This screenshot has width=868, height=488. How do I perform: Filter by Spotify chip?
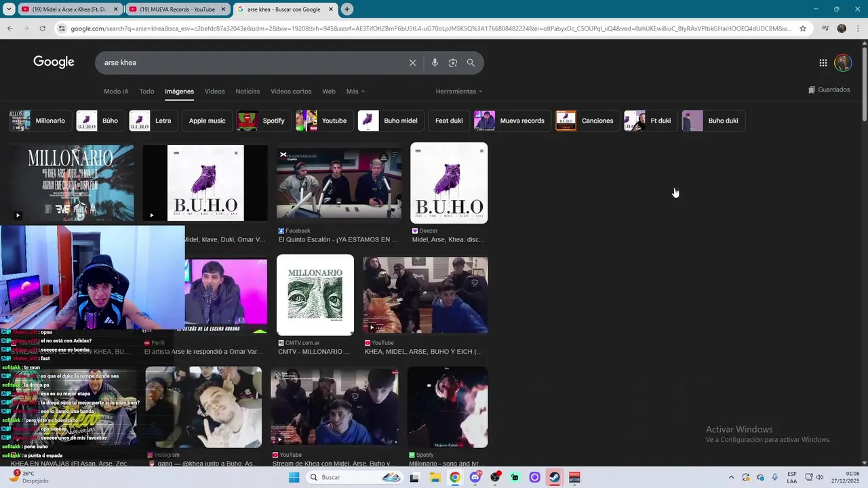pos(264,121)
